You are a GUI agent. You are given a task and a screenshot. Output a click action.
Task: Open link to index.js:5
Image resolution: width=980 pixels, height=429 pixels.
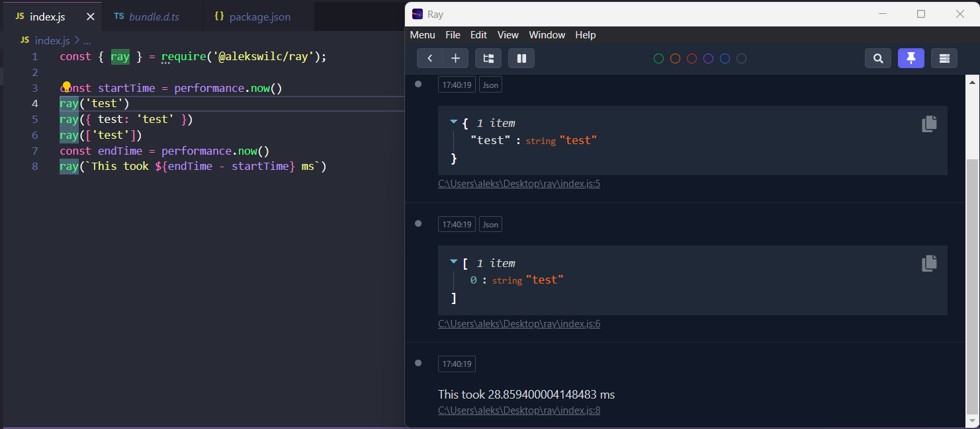[x=519, y=184]
